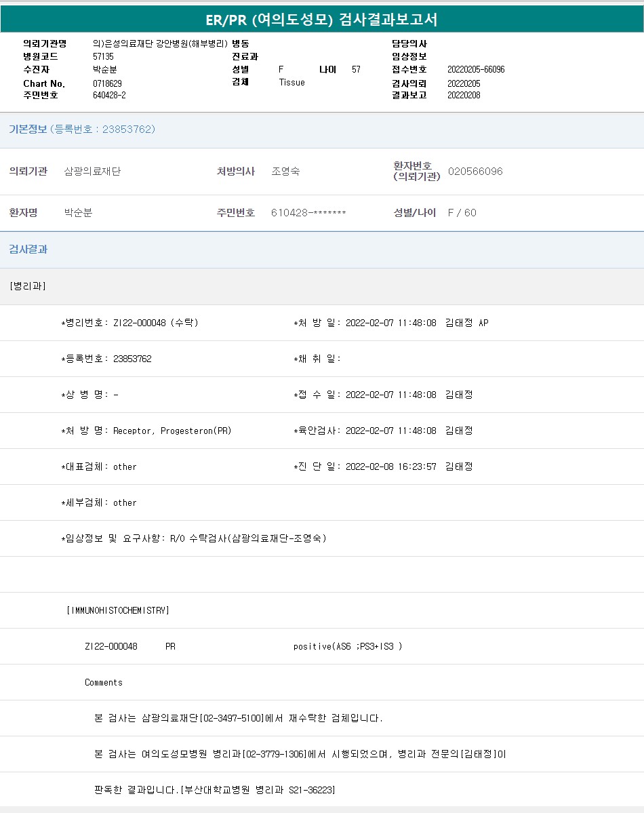Click the 세부검체 'other' value
644x813 pixels.
[x=125, y=503]
